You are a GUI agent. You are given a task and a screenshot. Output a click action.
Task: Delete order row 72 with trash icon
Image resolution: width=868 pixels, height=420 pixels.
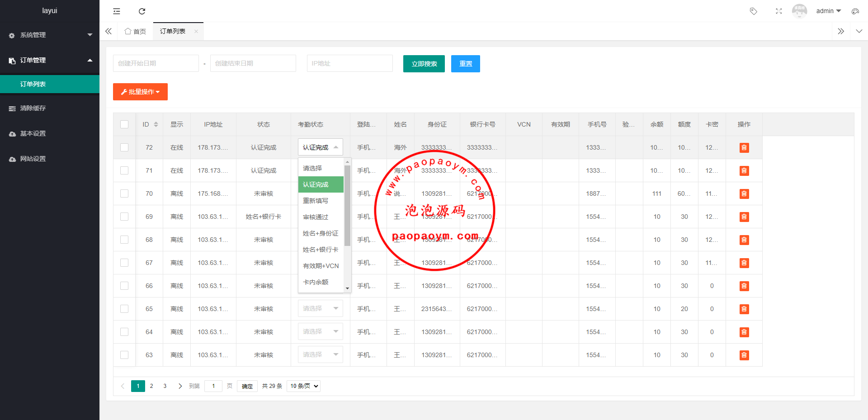click(x=744, y=148)
